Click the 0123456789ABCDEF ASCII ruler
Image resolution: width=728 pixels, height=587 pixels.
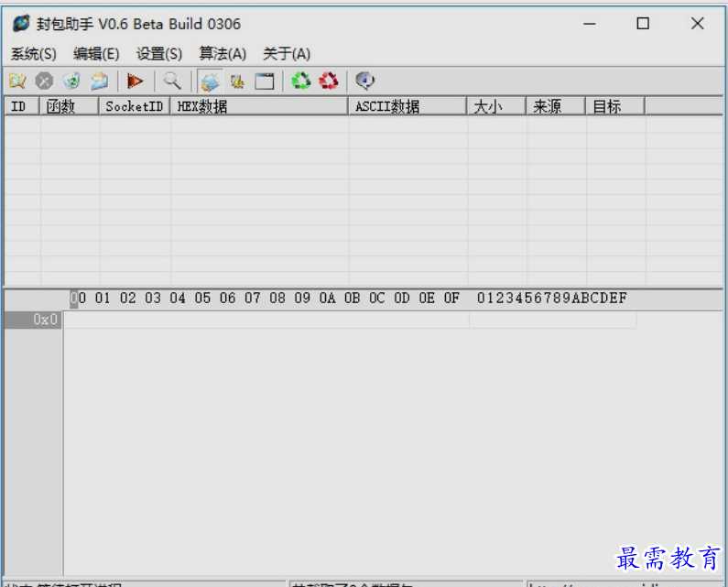click(551, 299)
